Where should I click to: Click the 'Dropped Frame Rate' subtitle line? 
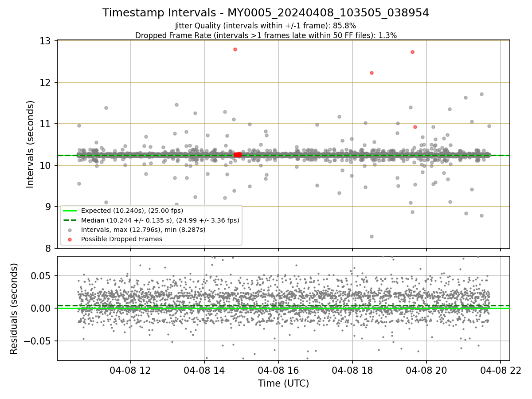(266, 35)
